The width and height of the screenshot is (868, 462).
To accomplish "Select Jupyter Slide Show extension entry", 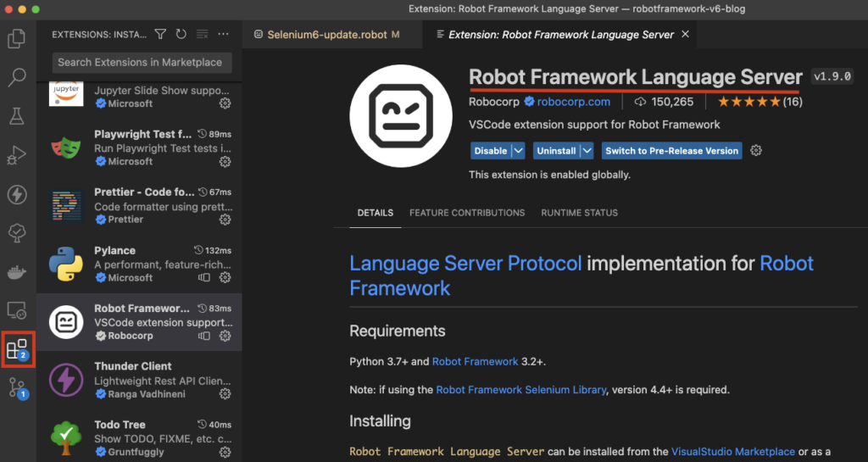I will click(x=140, y=97).
